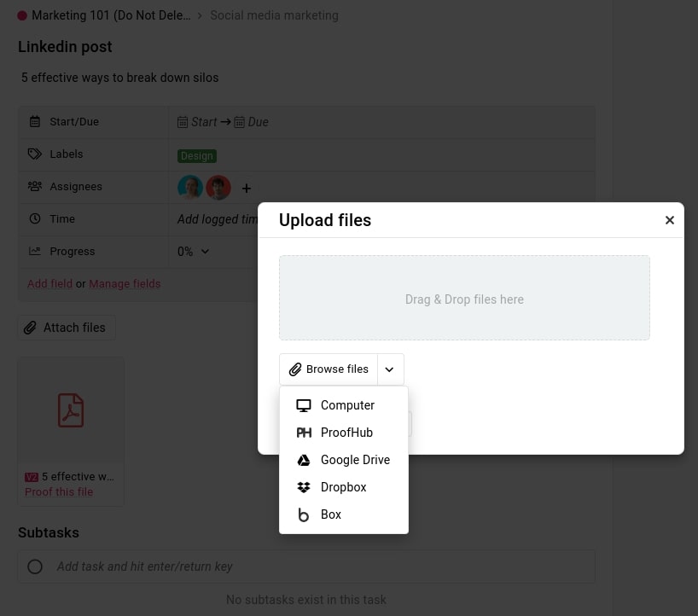Choose Computer as upload source
Viewport: 698px width, 616px height.
tap(343, 405)
